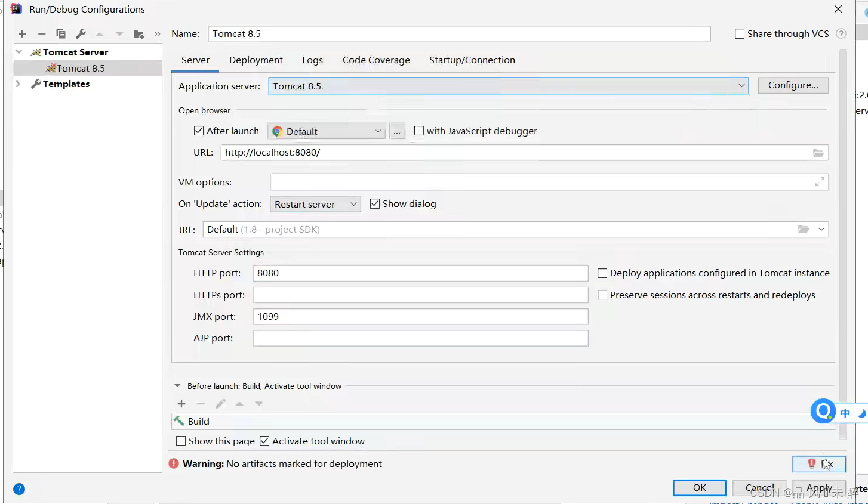The image size is (868, 504).
Task: Toggle Show dialog checkbox
Action: 375,203
